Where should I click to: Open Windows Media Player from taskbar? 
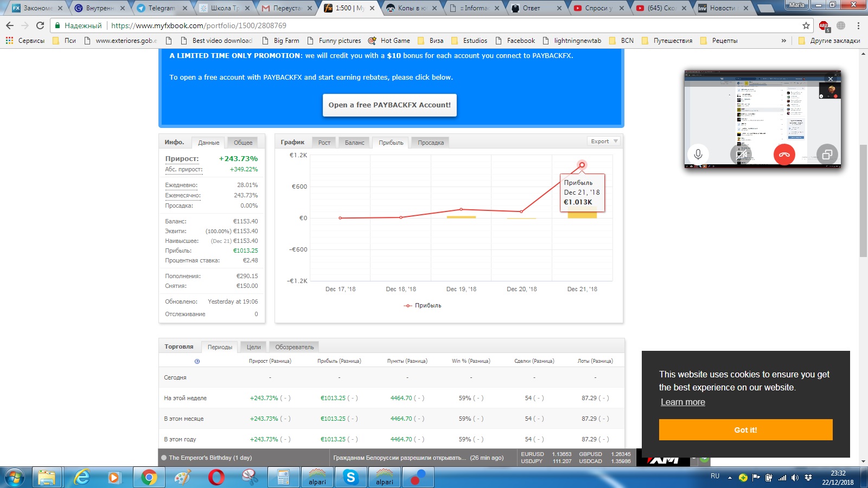coord(114,477)
